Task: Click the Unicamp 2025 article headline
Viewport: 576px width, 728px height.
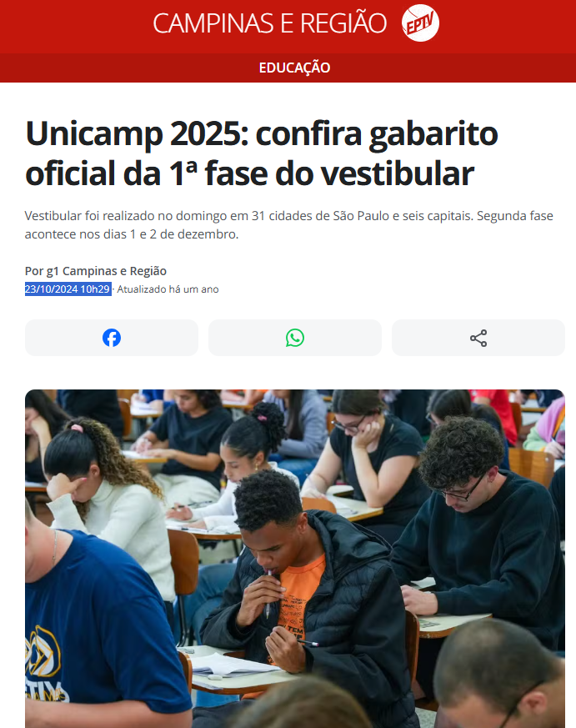Action: (261, 153)
